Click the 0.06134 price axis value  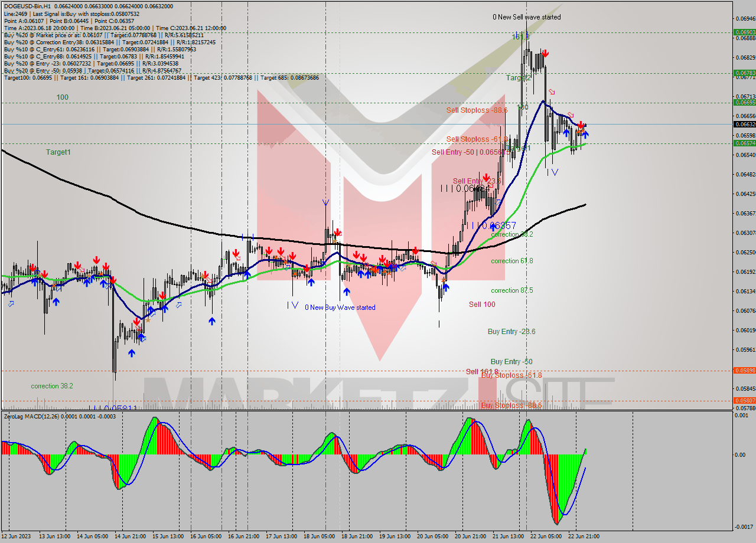tap(744, 292)
